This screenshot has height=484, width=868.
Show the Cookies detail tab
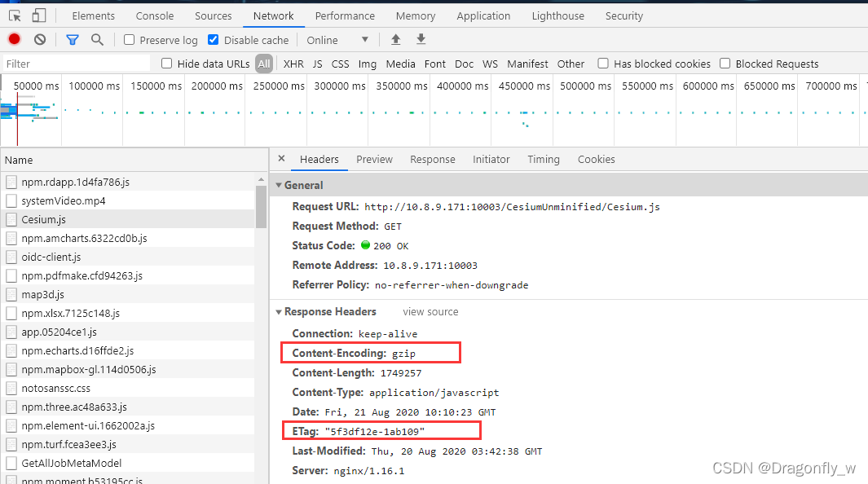point(597,160)
